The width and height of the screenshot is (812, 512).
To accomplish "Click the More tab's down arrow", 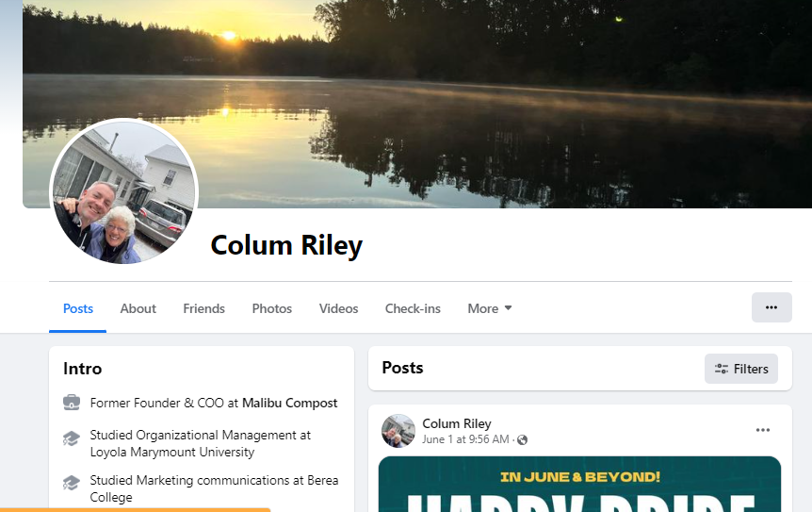I will coord(508,308).
